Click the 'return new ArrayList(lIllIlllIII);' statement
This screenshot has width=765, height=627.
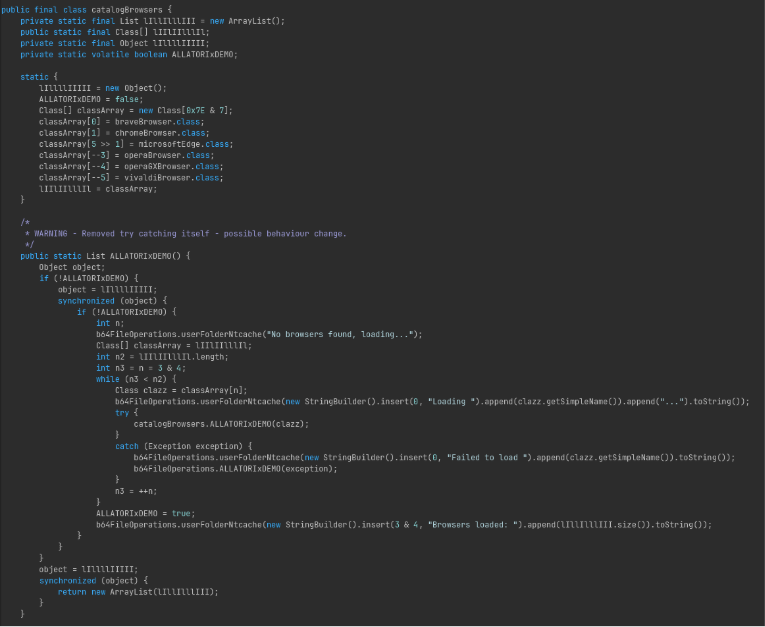(x=139, y=592)
